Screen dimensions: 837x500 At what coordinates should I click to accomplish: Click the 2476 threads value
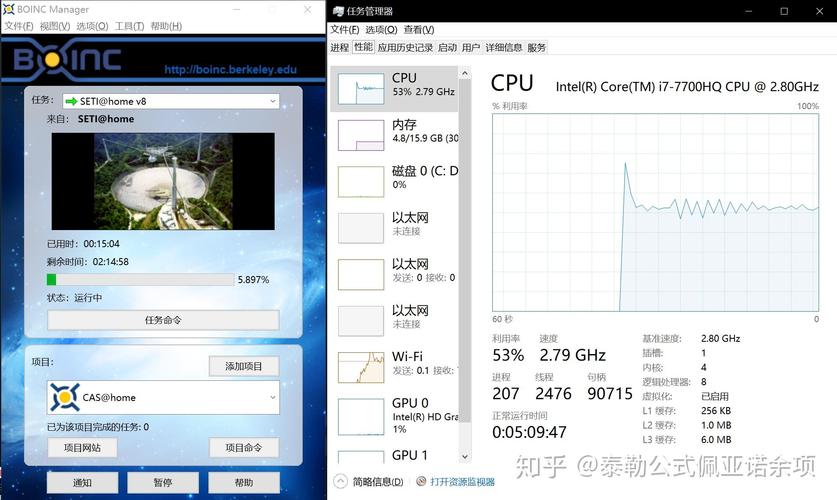[553, 393]
